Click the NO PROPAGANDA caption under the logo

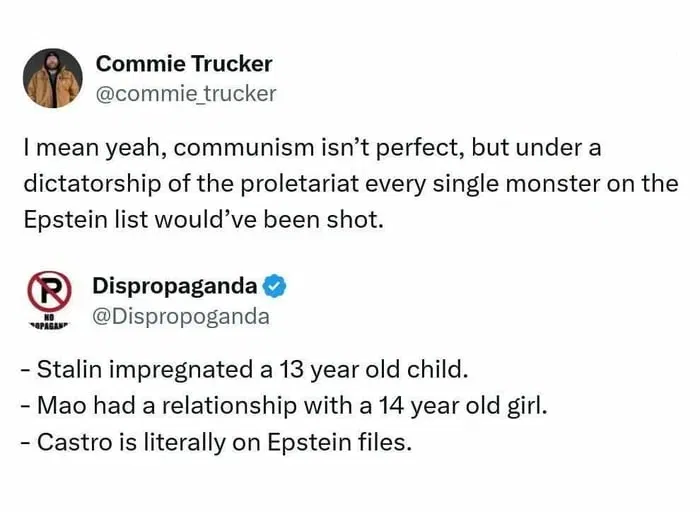click(45, 325)
